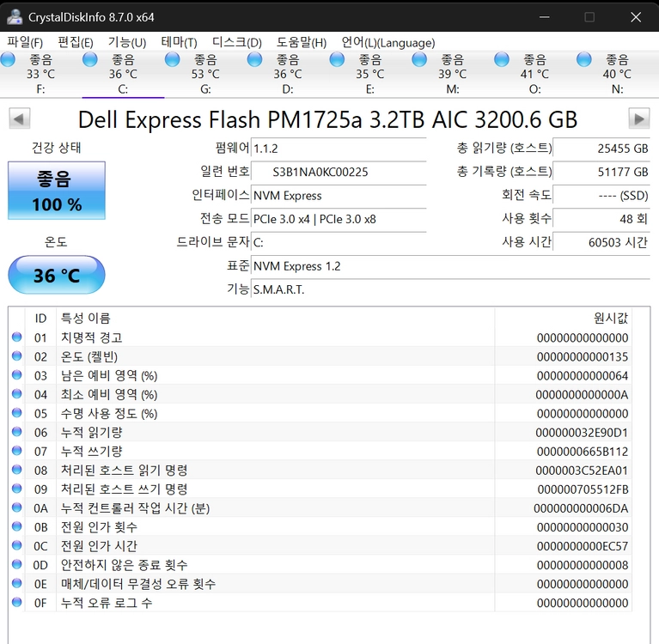Click status dot for 08 처리된 호스트 읽기 명령

click(17, 469)
